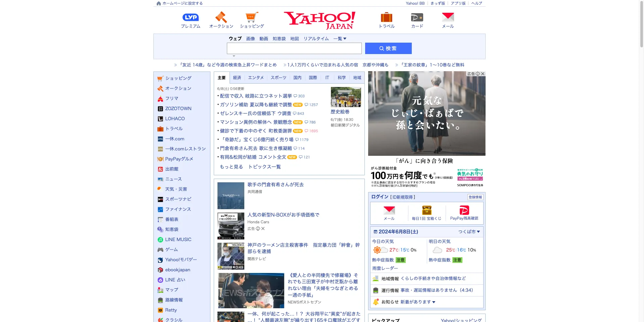Screen dimensions: 644x322
Task: Select the リアルタイム search type
Action: click(316, 39)
